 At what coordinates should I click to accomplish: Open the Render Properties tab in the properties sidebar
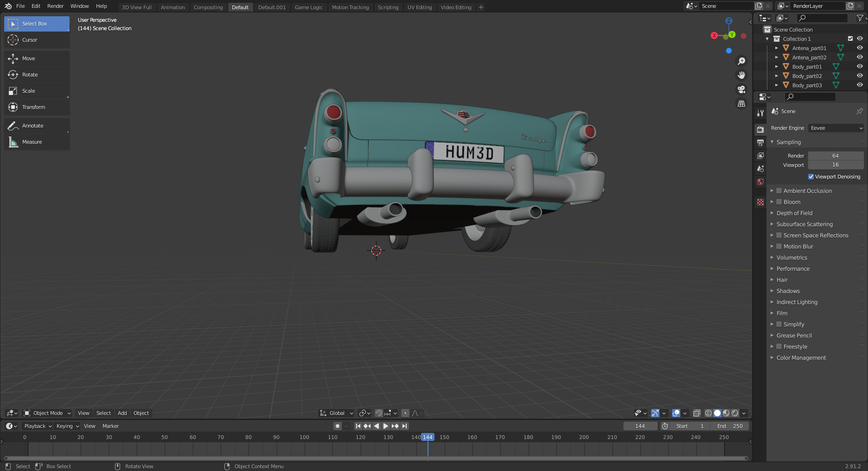pyautogui.click(x=760, y=129)
